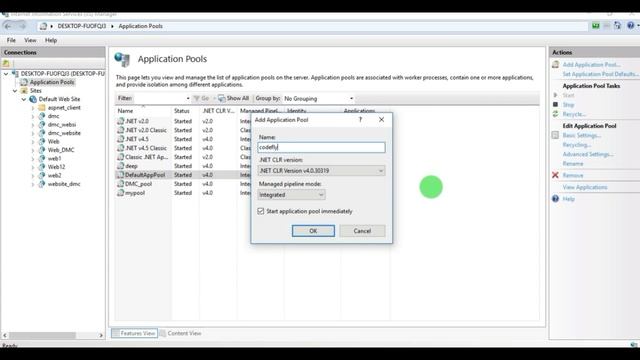Switch to Content View tab
This screenshot has width=640, height=360.
pyautogui.click(x=180, y=333)
